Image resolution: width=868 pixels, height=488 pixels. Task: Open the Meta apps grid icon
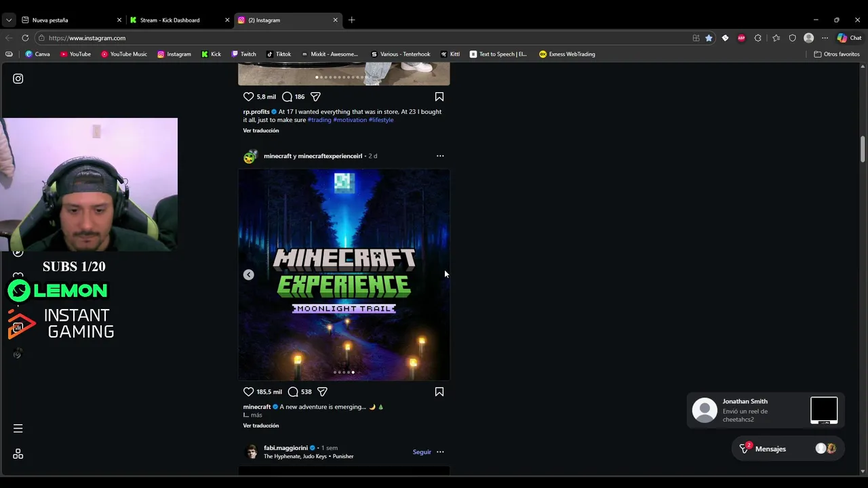pos(18,454)
